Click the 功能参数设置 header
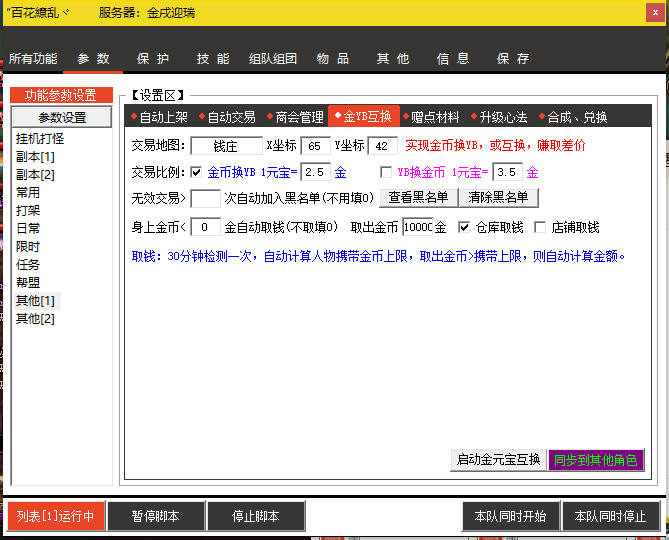 [61, 95]
